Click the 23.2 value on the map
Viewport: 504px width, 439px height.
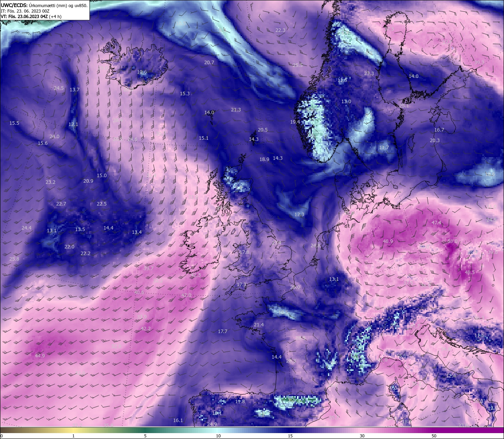[50, 182]
